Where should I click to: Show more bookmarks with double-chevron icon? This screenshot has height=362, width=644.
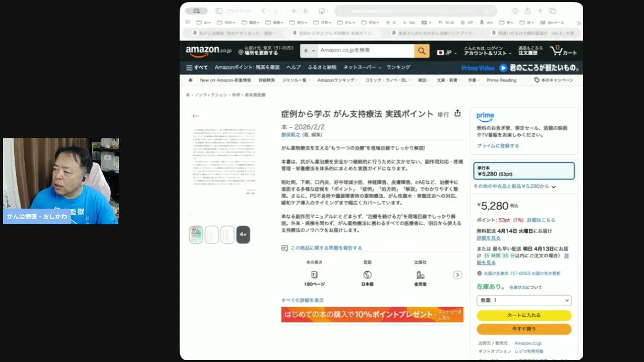pos(579,23)
